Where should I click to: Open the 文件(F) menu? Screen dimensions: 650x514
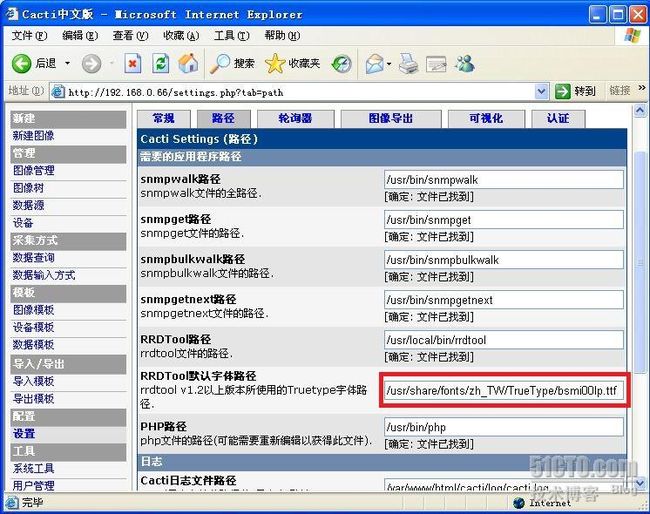29,36
